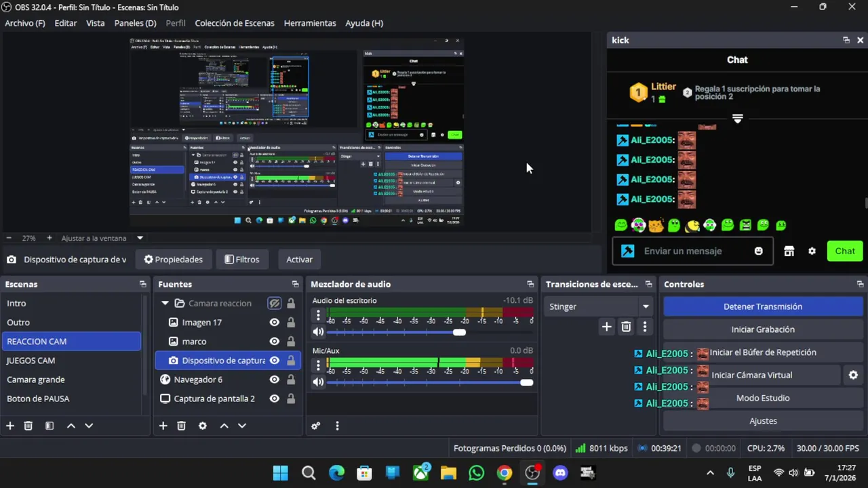Open the Paneles (D) menu
The image size is (868, 488).
click(x=136, y=23)
